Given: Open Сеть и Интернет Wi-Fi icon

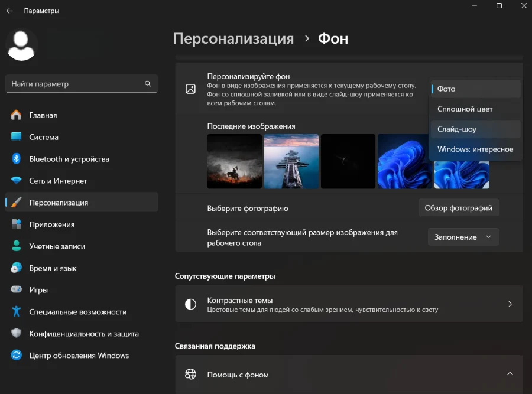Looking at the screenshot, I should [17, 181].
